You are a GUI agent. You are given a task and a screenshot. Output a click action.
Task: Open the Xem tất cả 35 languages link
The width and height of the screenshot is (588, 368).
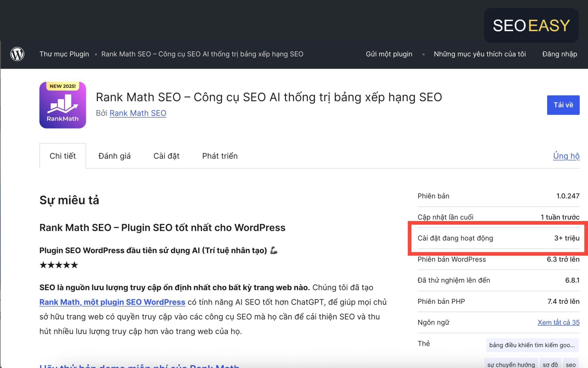click(559, 322)
